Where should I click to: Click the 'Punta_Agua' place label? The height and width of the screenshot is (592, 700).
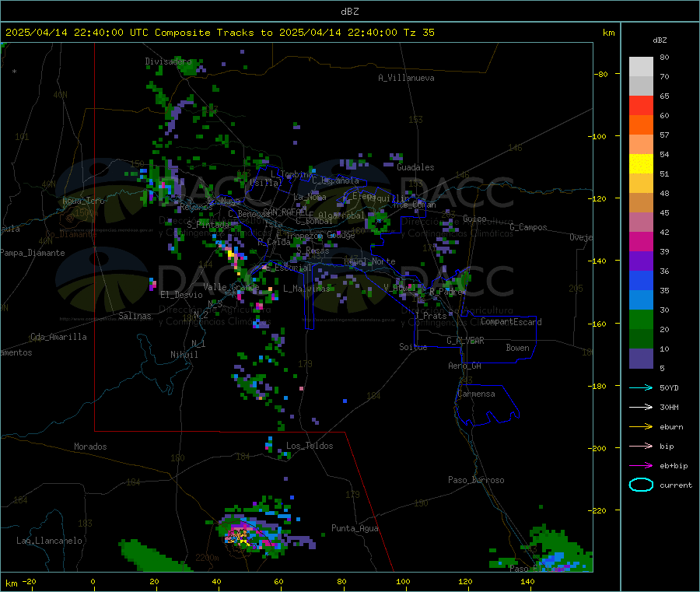(x=355, y=528)
